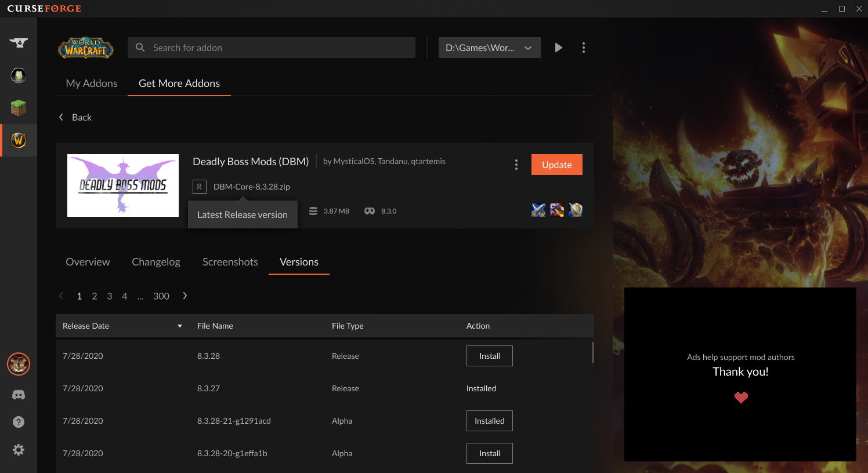Open the game path D:\Games\Wor... dropdown
Viewport: 868px width, 473px height.
click(x=489, y=48)
